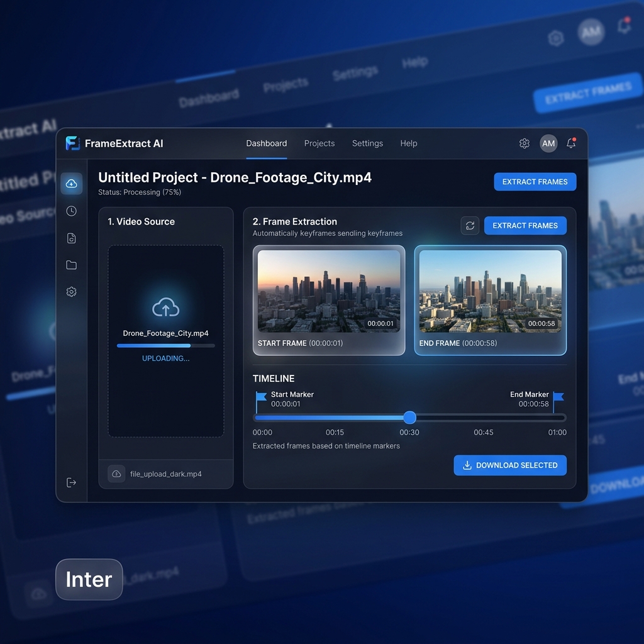Click the FrameExtract AI logo icon
644x644 pixels.
click(x=73, y=143)
